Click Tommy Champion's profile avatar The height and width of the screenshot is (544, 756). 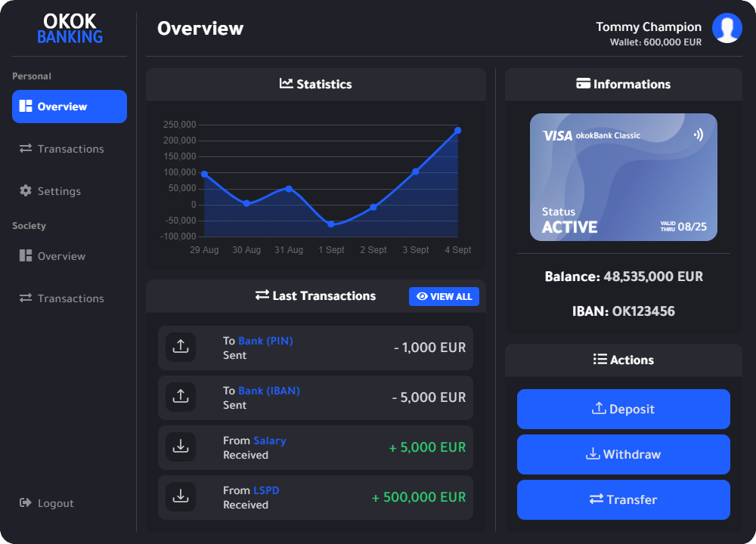[x=727, y=28]
